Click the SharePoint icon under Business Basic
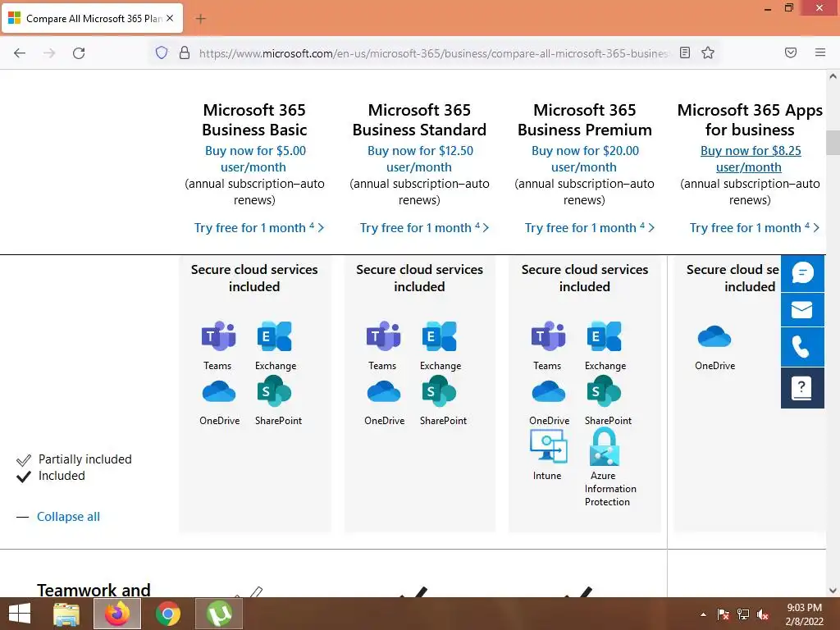The height and width of the screenshot is (630, 840). tap(274, 391)
